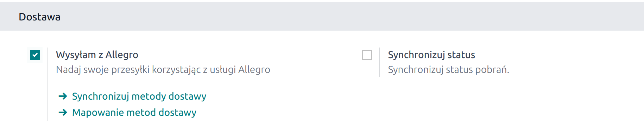Click the white checkmark in the teal checkbox
The image size is (644, 138).
35,55
